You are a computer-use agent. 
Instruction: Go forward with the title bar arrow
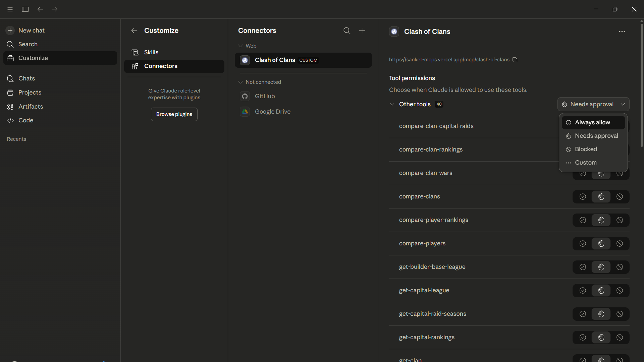pos(55,9)
